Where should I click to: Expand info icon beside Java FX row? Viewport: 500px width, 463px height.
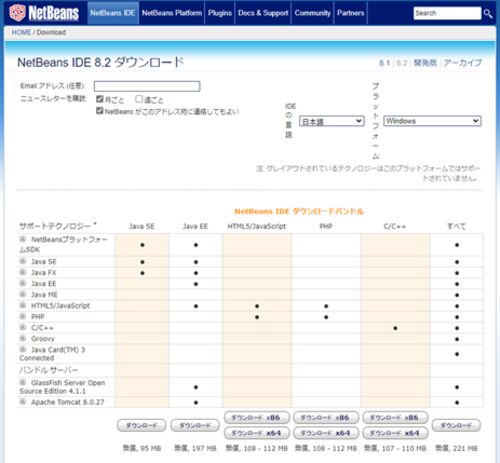(x=23, y=272)
